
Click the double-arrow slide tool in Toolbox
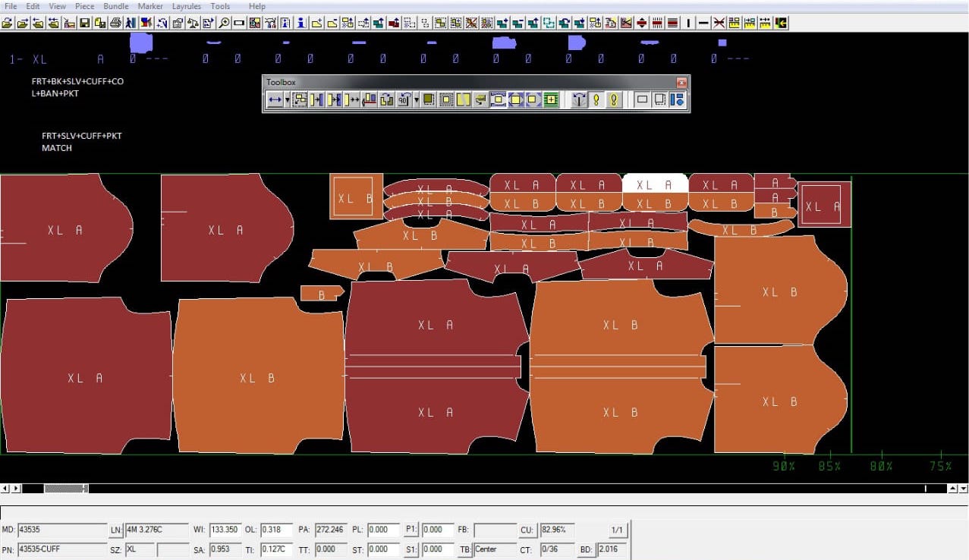275,99
